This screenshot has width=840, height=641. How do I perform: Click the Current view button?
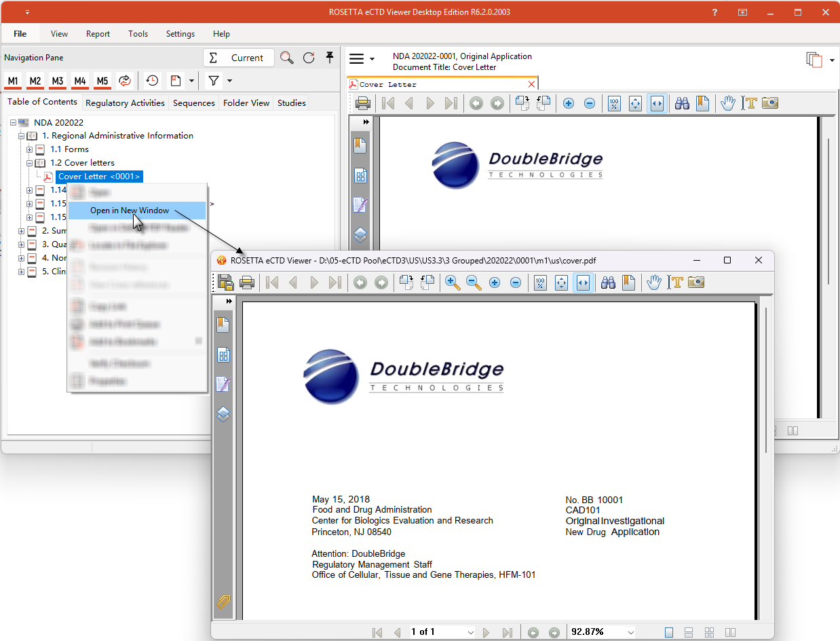pyautogui.click(x=239, y=58)
